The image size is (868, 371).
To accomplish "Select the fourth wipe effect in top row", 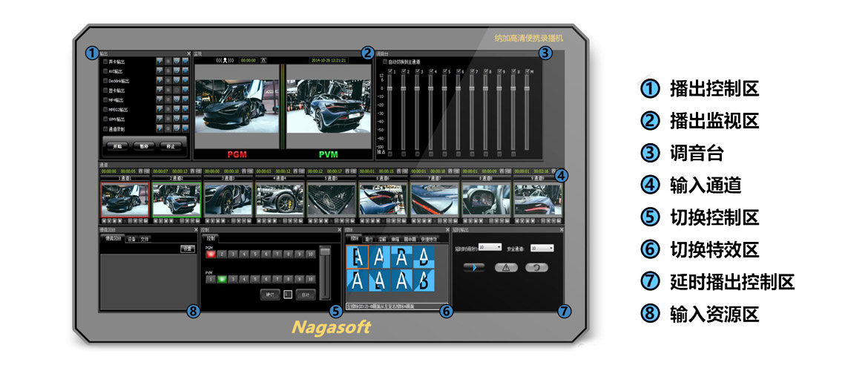I will point(424,257).
